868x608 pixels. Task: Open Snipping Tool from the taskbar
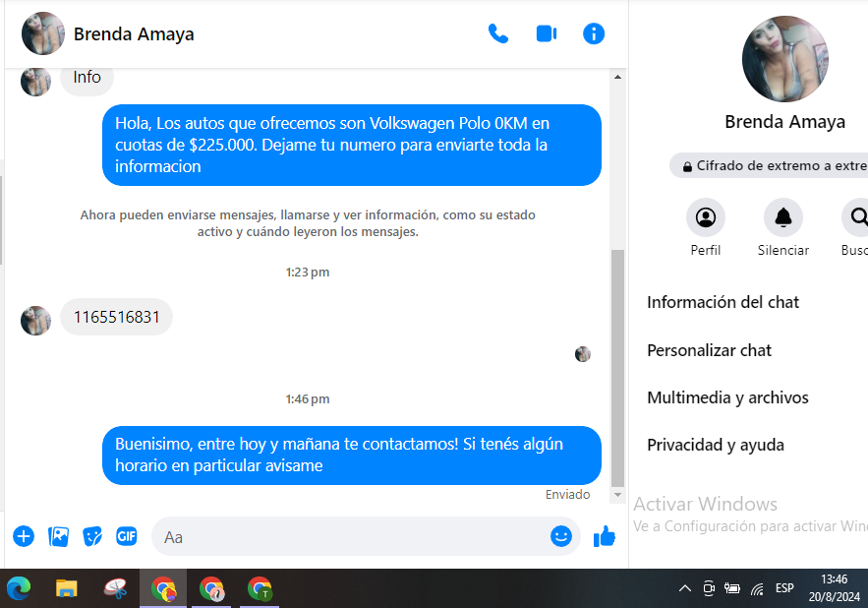115,588
